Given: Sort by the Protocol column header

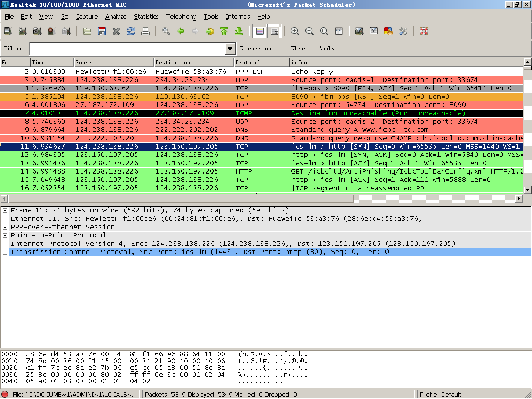Looking at the screenshot, I should point(261,62).
